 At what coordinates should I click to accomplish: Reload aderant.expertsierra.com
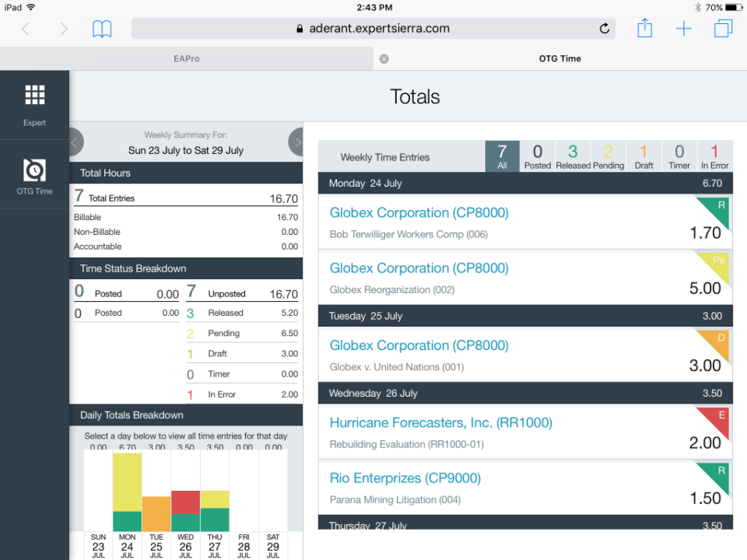tap(605, 28)
